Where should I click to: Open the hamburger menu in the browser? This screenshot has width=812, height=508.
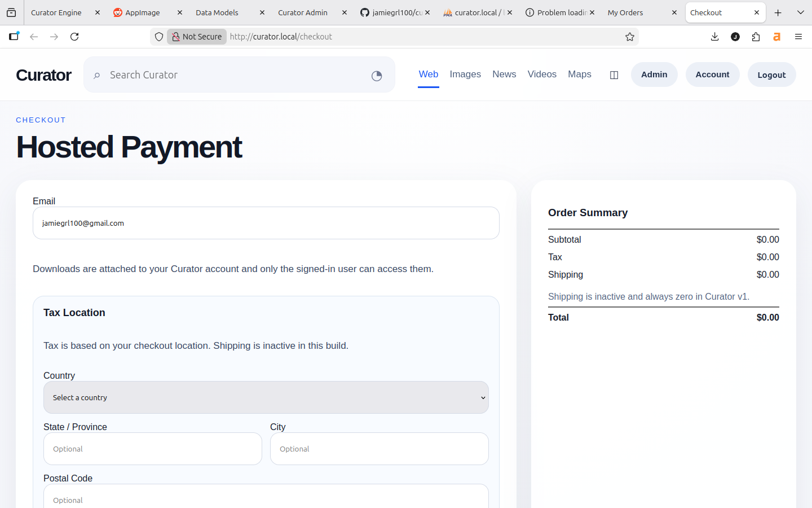798,36
